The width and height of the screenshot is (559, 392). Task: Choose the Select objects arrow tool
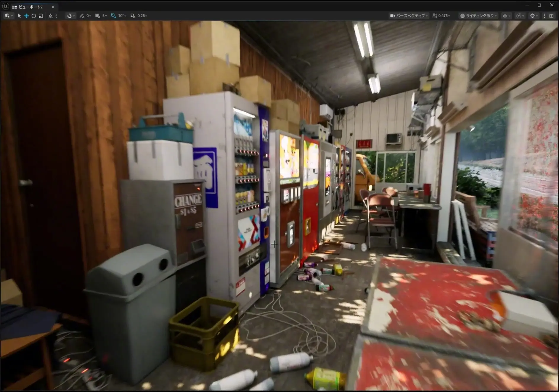pyautogui.click(x=20, y=16)
